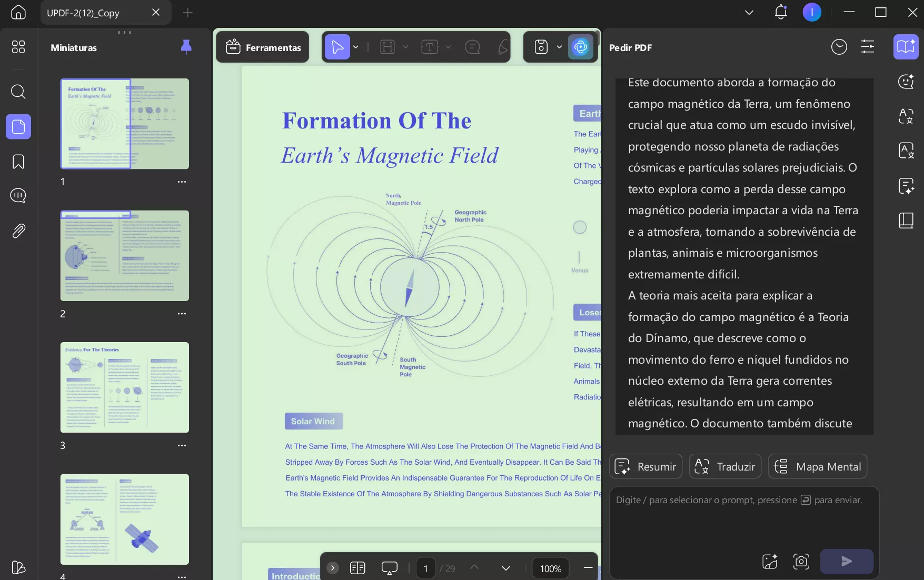Select the pencil annotation tool

point(502,47)
